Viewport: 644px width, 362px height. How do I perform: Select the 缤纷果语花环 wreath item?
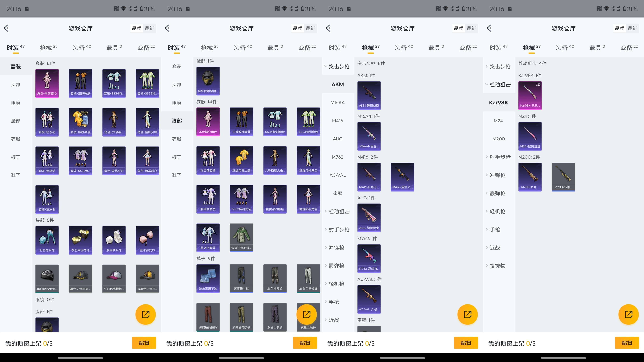pos(80,240)
